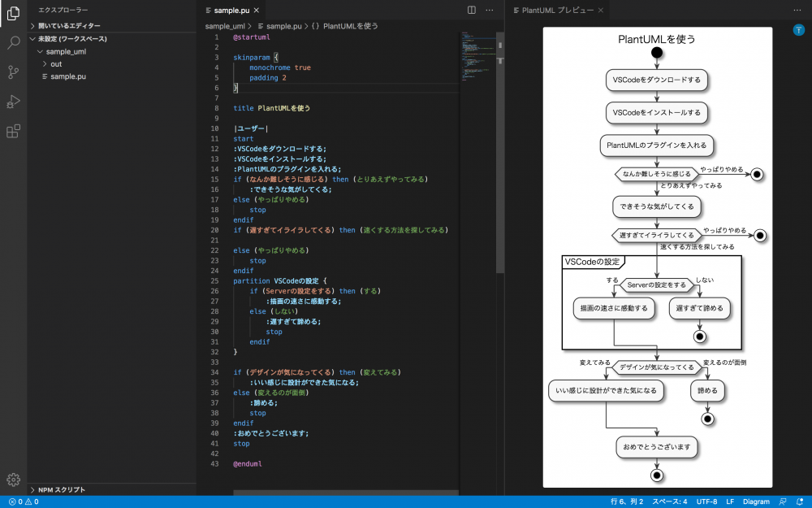Click the Serverの設定をする decision node
Screen dimensions: 812x508
click(657, 285)
